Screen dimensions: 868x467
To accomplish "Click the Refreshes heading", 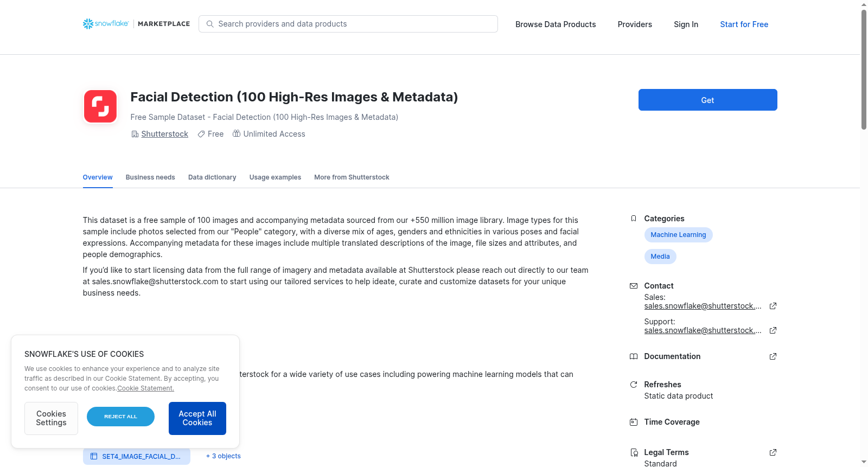I will [x=662, y=385].
